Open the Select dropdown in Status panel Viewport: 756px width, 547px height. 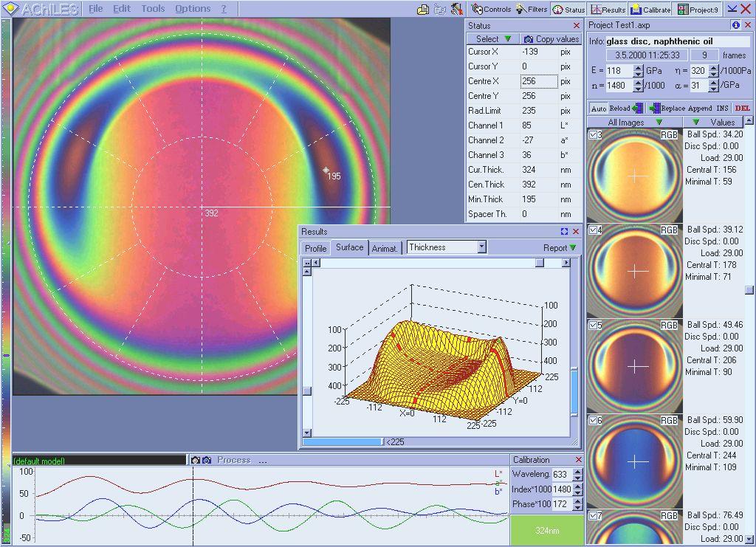click(492, 39)
